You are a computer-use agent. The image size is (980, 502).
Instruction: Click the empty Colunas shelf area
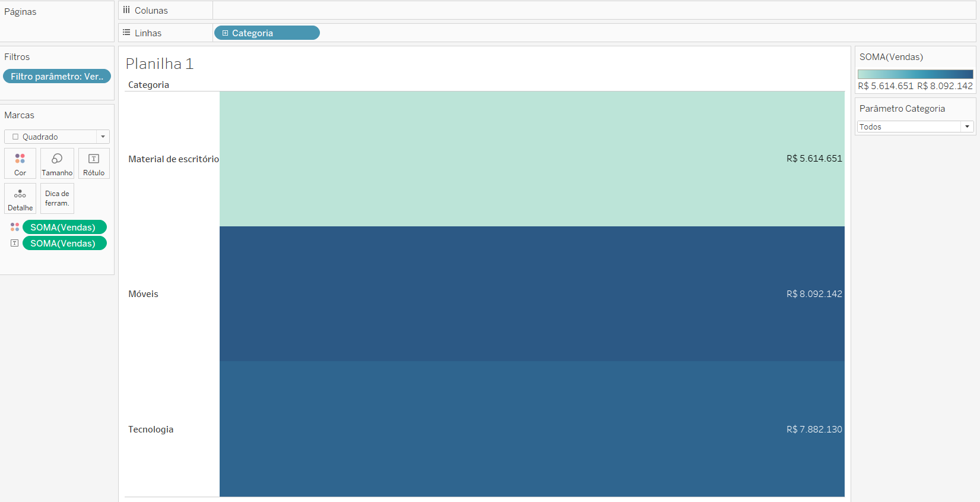tap(594, 10)
